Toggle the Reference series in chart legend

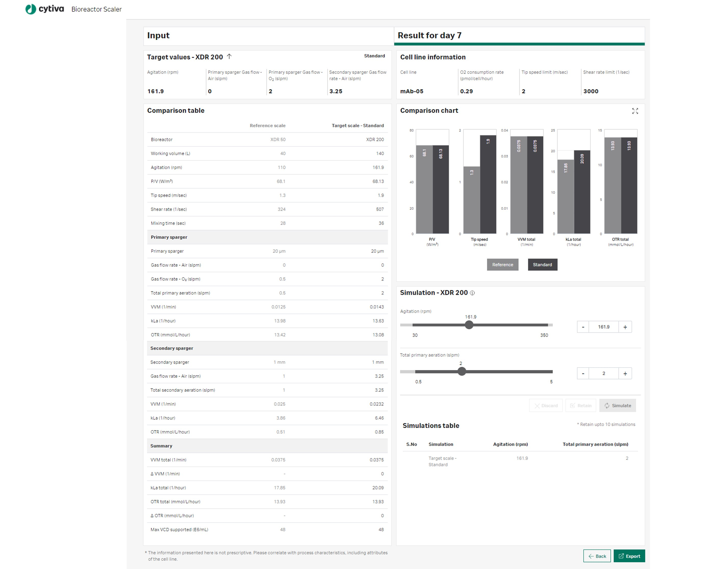pos(502,264)
